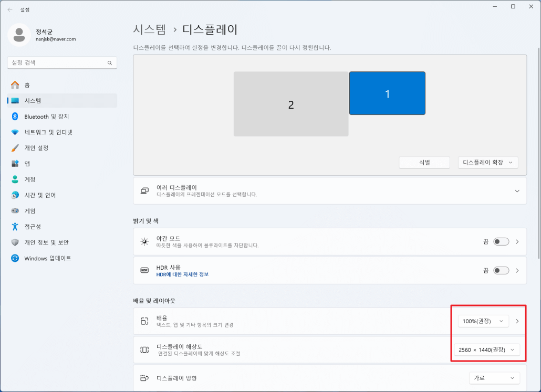541x392 pixels.
Task: Click the 식별 button
Action: [x=424, y=163]
